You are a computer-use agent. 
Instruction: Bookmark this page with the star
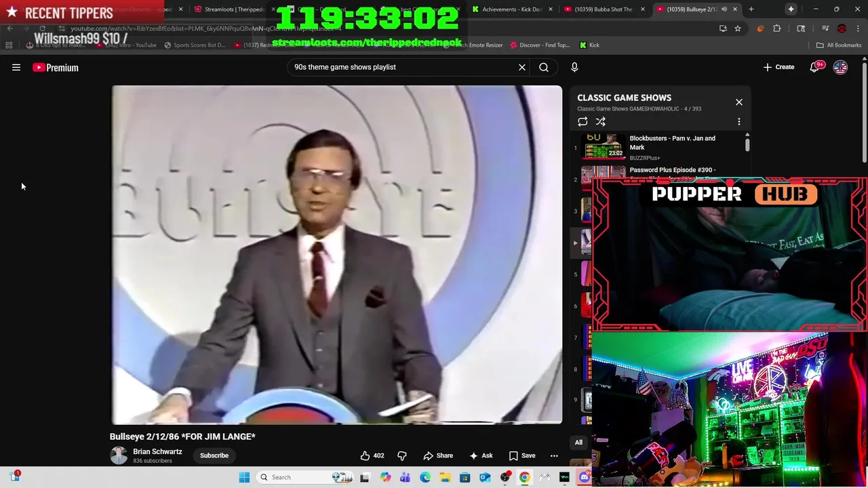pos(738,28)
